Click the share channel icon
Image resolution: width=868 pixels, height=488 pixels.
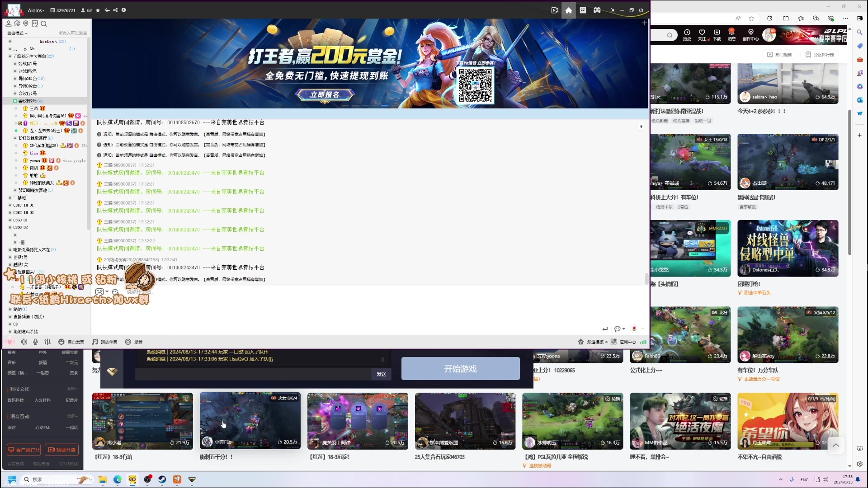(115, 10)
